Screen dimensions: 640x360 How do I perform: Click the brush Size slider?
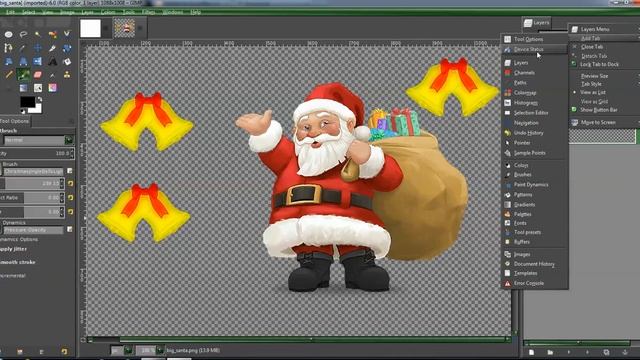click(33, 184)
